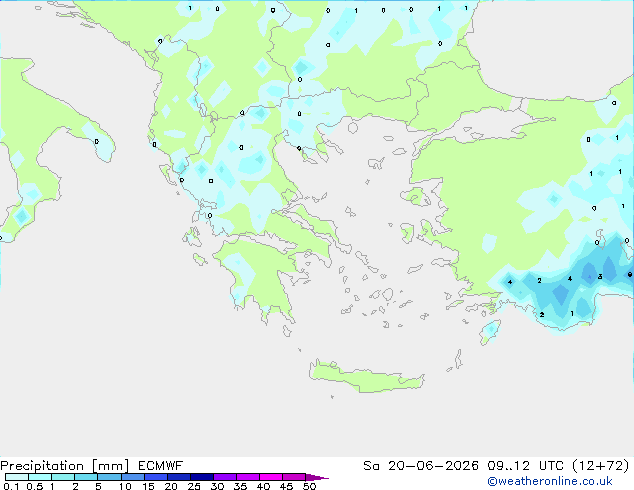Select the 5–10 mm blue legend swatch
634x490 pixels.
pyautogui.click(x=110, y=477)
